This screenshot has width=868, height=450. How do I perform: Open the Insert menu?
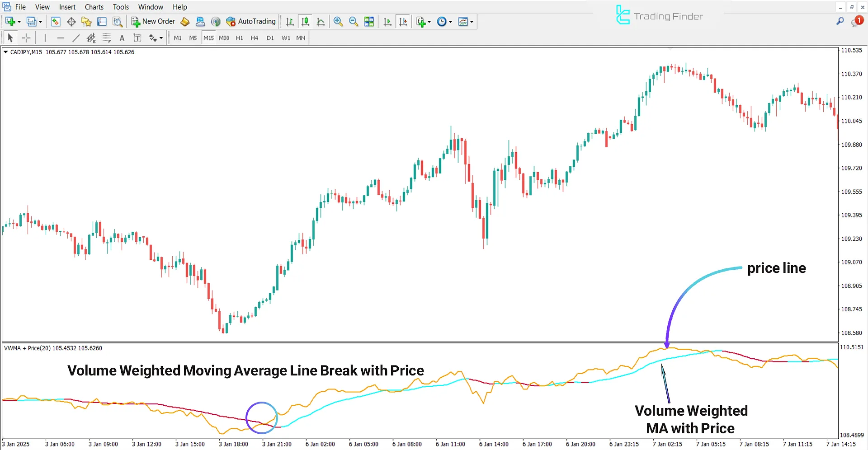[x=67, y=7]
